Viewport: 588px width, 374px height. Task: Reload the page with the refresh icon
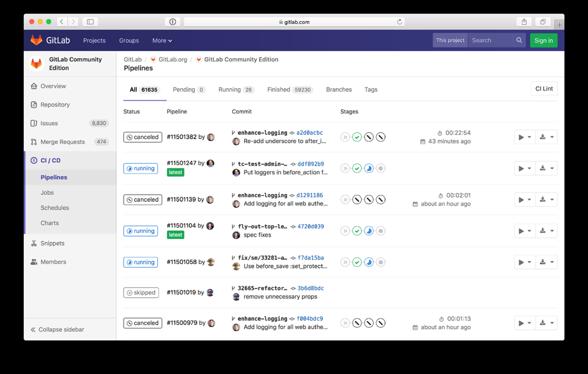[x=399, y=22]
